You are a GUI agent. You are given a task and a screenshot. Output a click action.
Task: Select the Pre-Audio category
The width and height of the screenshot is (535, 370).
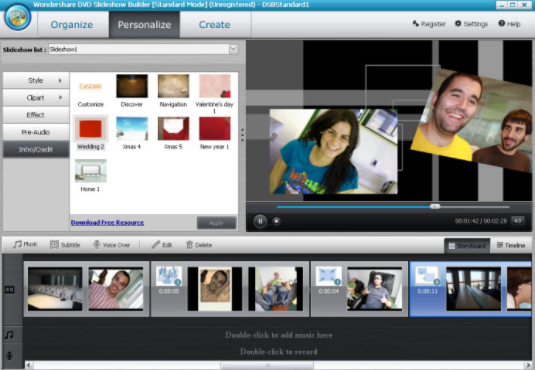(36, 132)
